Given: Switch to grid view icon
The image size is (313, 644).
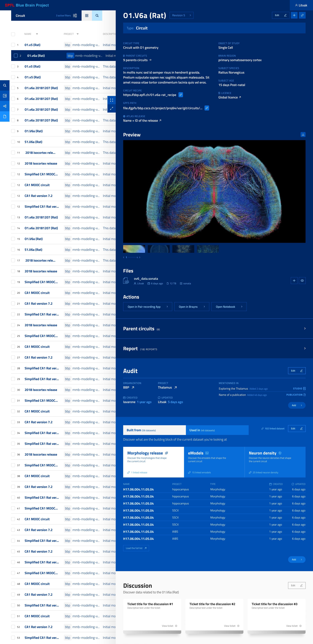Looking at the screenshot, I should pos(87,16).
